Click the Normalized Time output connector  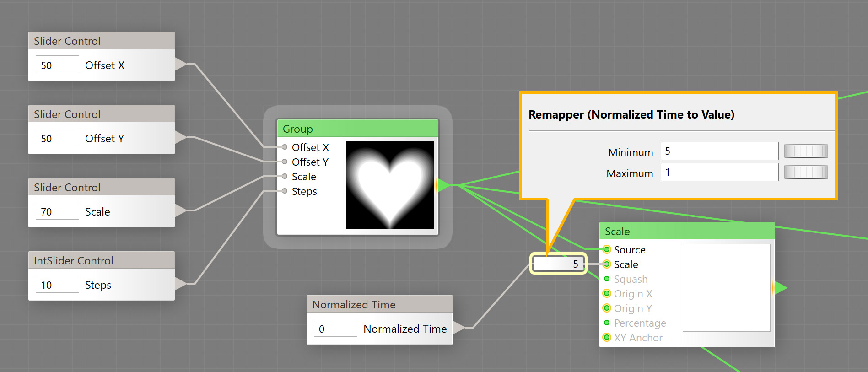(x=458, y=328)
